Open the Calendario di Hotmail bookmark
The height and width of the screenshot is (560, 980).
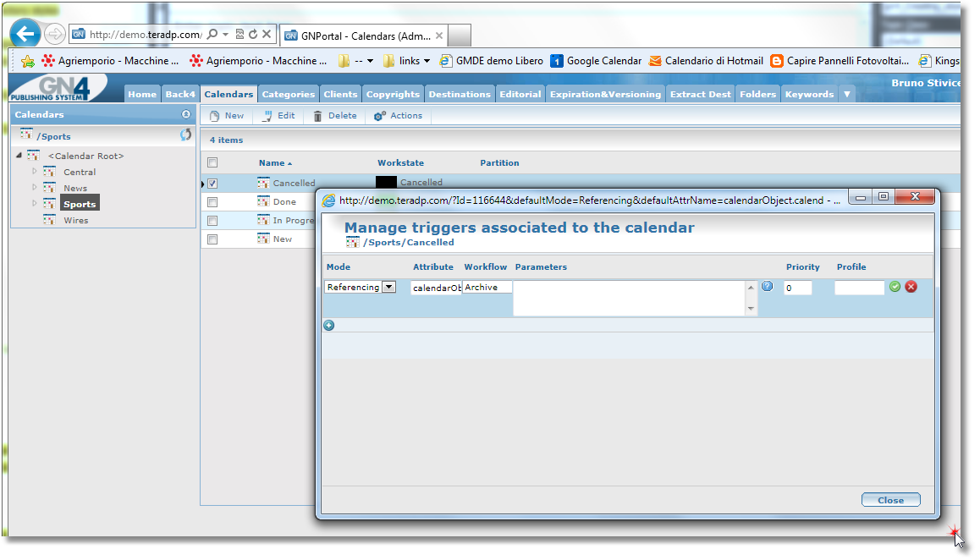(x=707, y=61)
